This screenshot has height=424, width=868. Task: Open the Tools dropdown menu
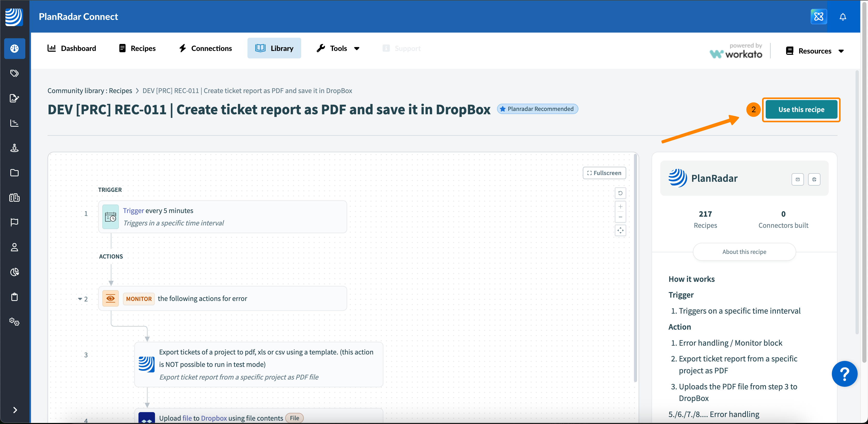point(338,48)
